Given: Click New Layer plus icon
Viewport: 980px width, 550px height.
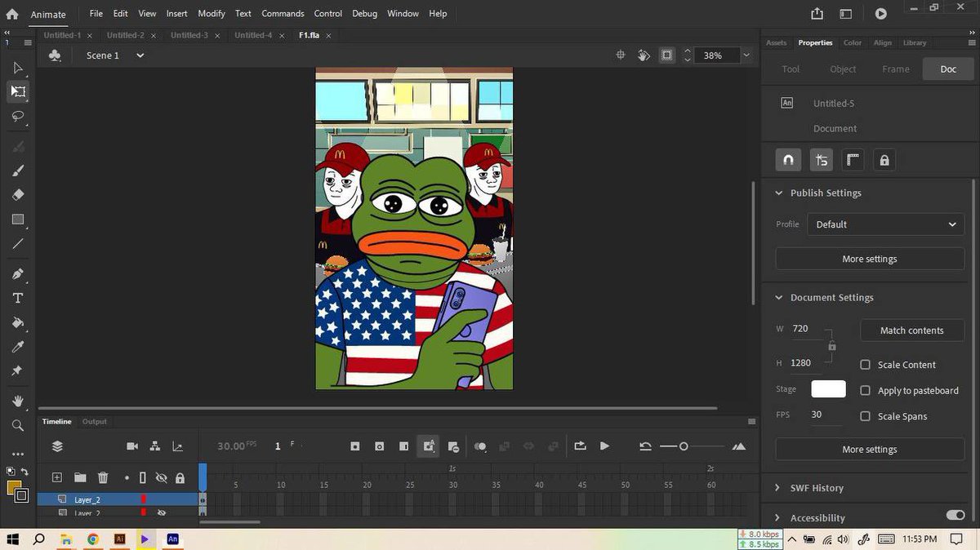Looking at the screenshot, I should pos(57,477).
